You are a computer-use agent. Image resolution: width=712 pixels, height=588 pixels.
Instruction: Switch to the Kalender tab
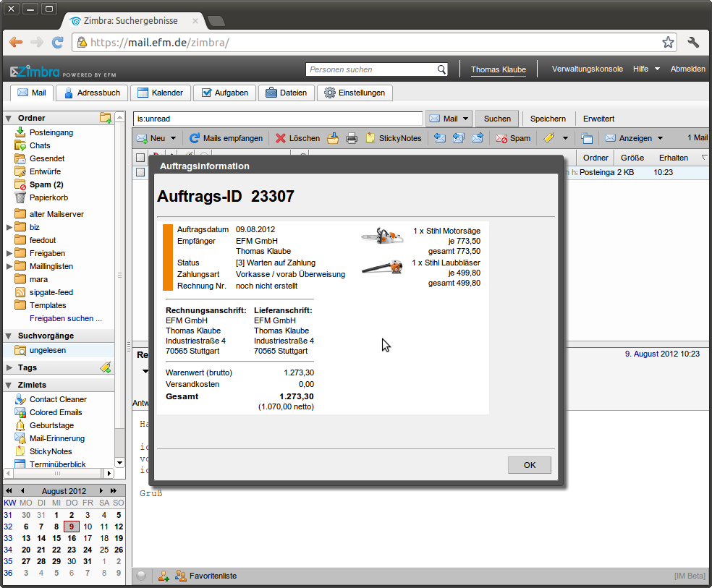(161, 93)
